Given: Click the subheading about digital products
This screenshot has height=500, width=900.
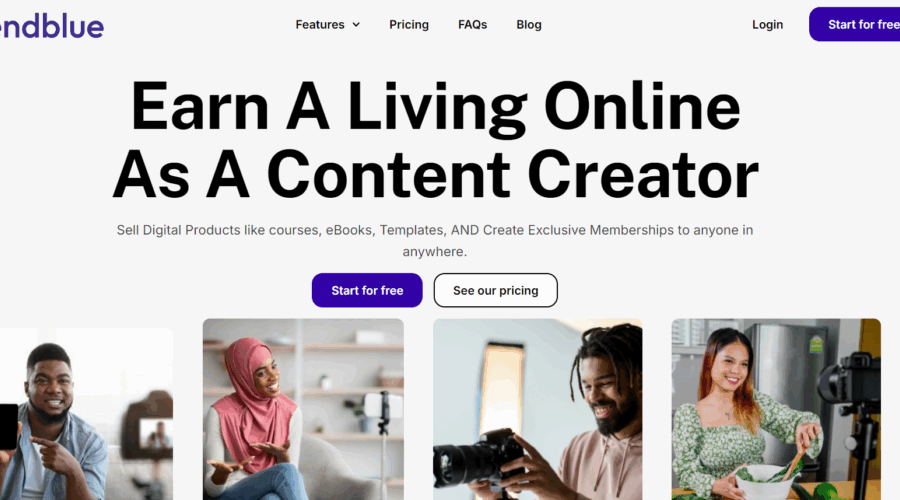Looking at the screenshot, I should click(x=435, y=241).
